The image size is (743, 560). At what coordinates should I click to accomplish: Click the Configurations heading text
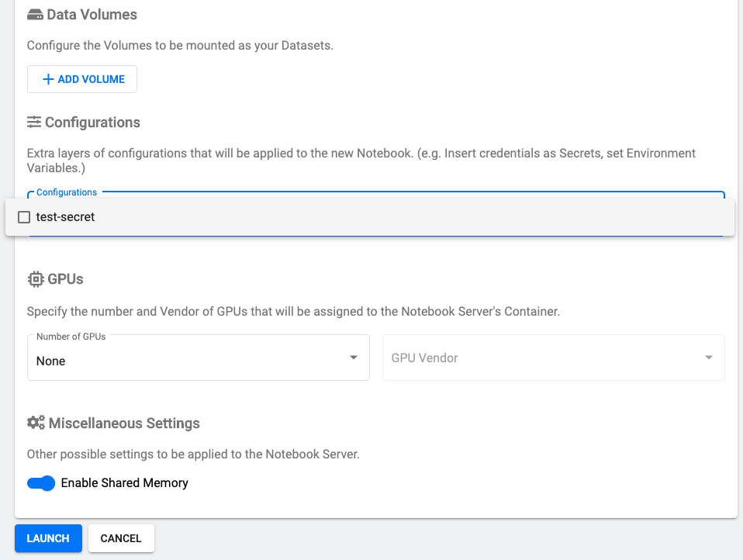click(x=92, y=123)
